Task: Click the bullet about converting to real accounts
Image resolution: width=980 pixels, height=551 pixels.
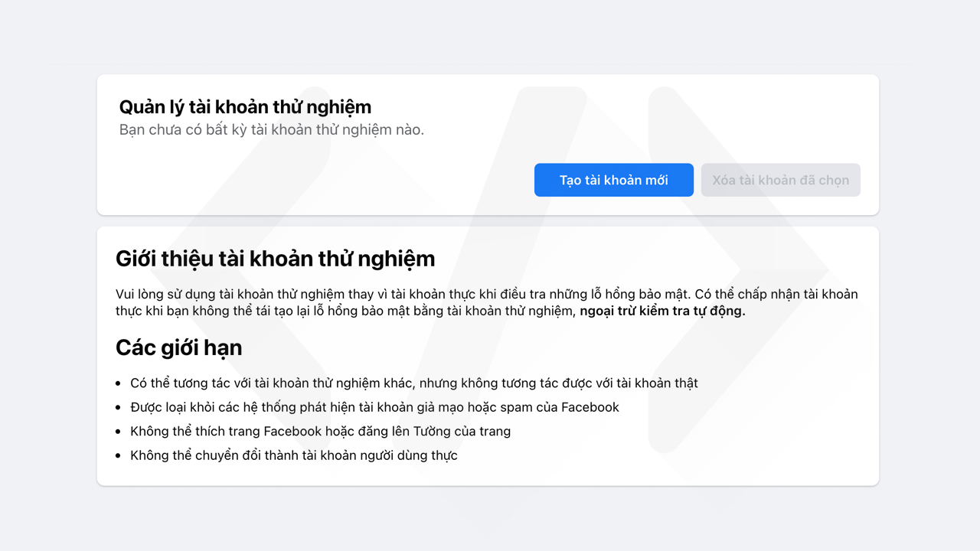Action: [x=294, y=455]
